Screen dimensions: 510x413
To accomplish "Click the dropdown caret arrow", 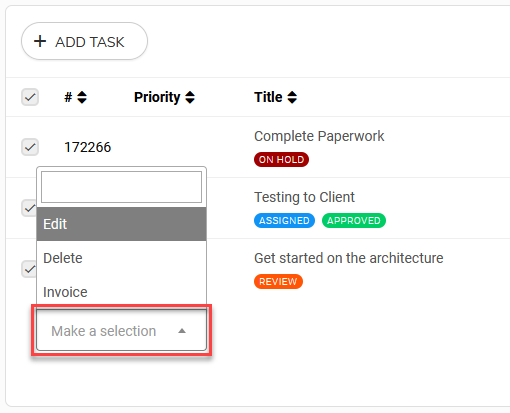I will (182, 331).
